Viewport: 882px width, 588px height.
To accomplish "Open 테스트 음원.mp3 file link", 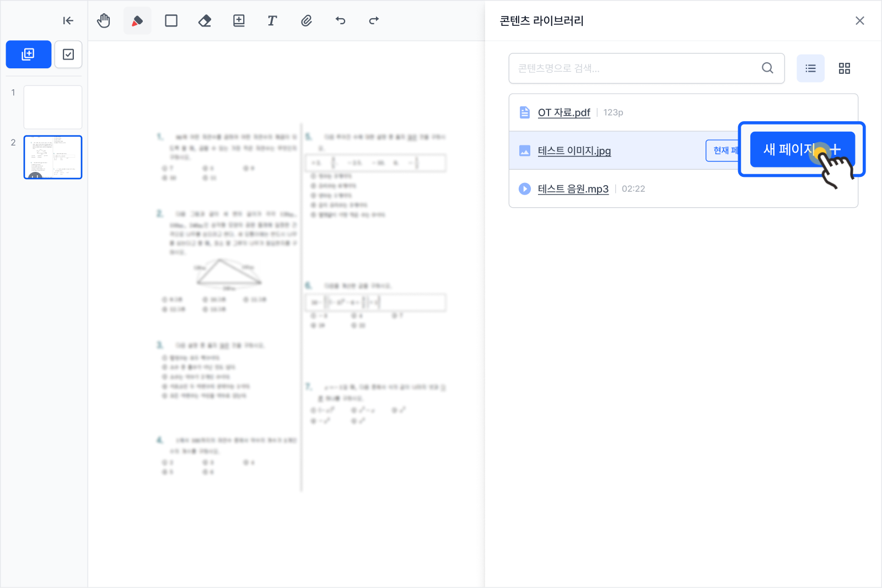I will pos(573,189).
